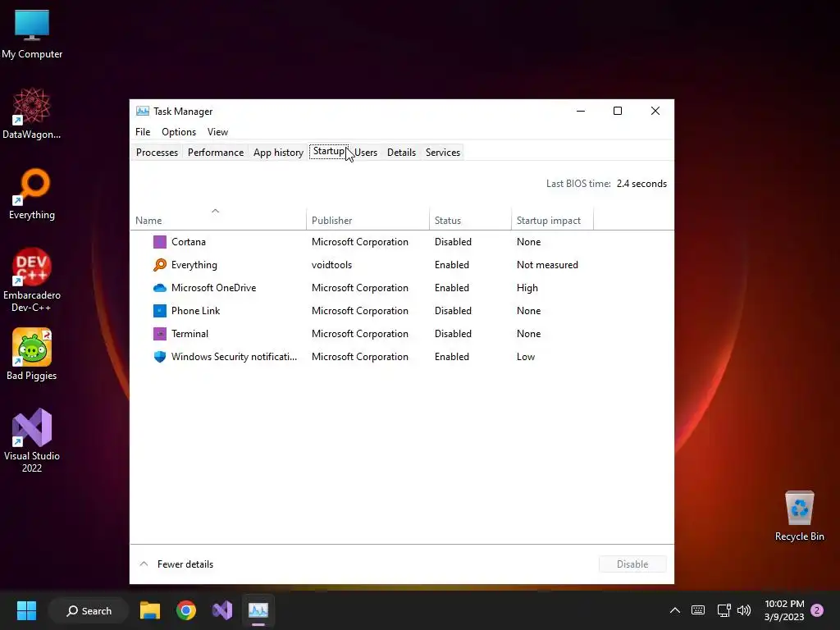The height and width of the screenshot is (630, 840).
Task: Open the View menu
Action: pos(217,132)
